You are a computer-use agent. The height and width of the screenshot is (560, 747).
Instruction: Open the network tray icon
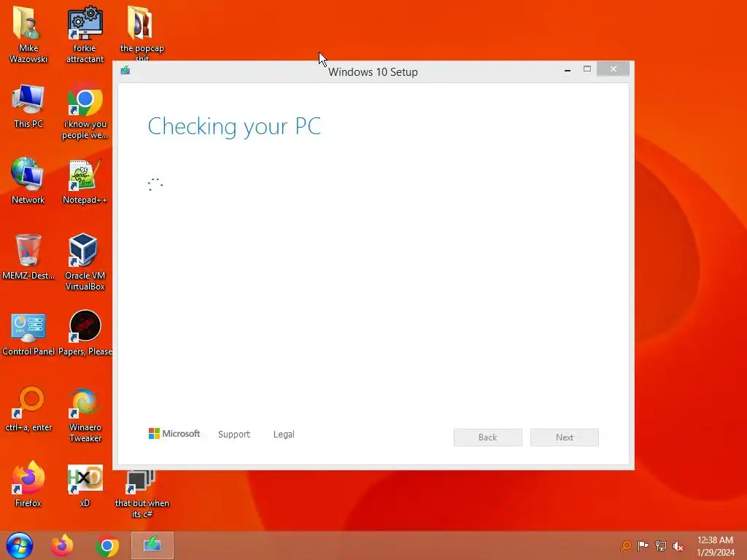661,545
